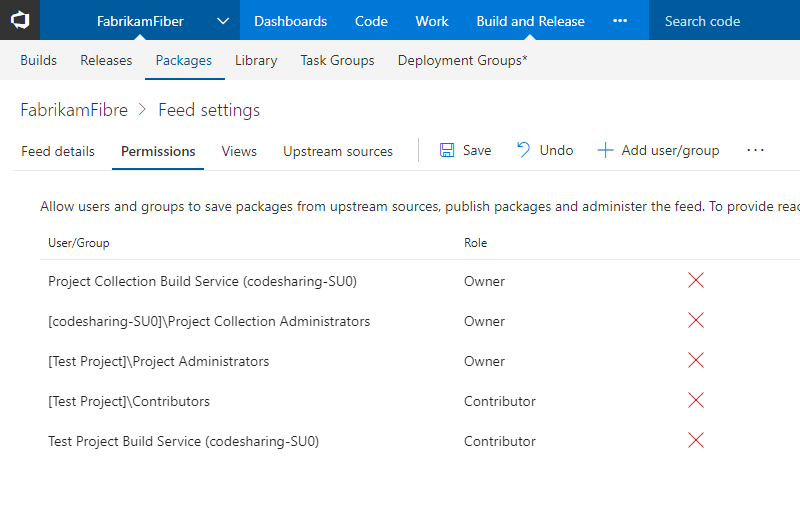The width and height of the screenshot is (800, 521).
Task: Click the Undo arrow icon
Action: click(x=523, y=150)
